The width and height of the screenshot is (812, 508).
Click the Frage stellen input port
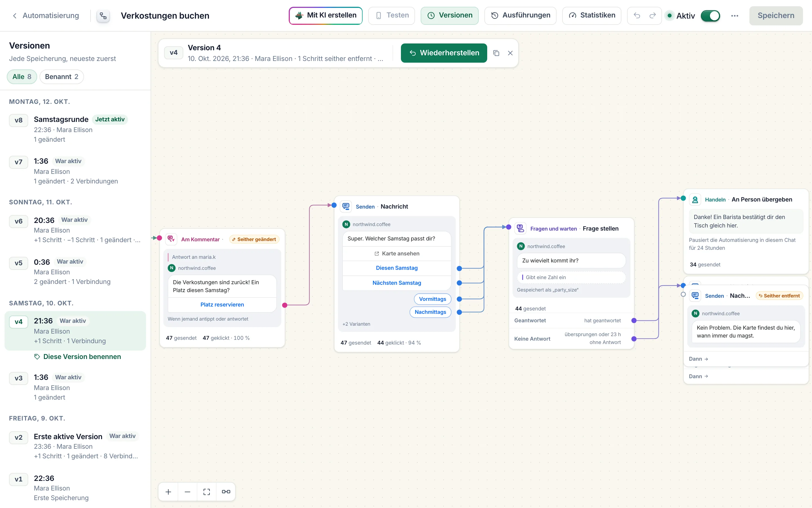click(x=509, y=227)
